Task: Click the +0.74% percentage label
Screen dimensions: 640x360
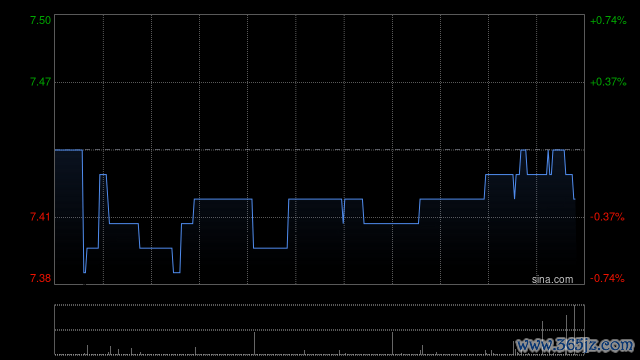Action: (x=608, y=20)
